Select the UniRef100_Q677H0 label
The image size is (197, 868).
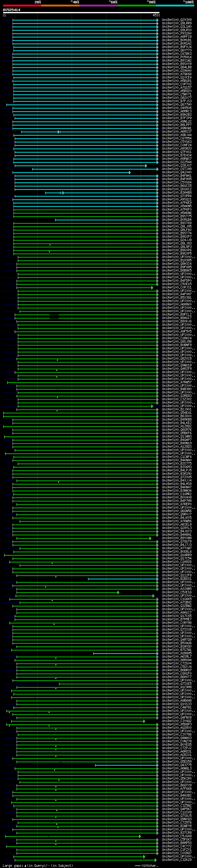(176, 104)
